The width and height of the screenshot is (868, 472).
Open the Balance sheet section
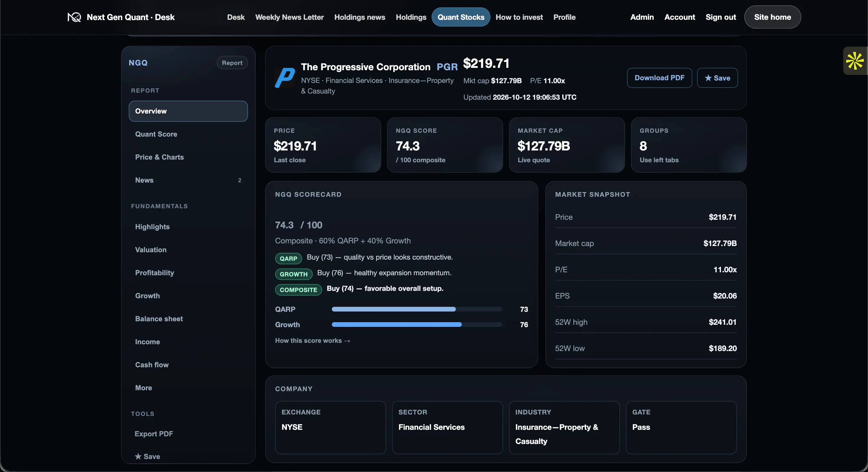pos(188,319)
